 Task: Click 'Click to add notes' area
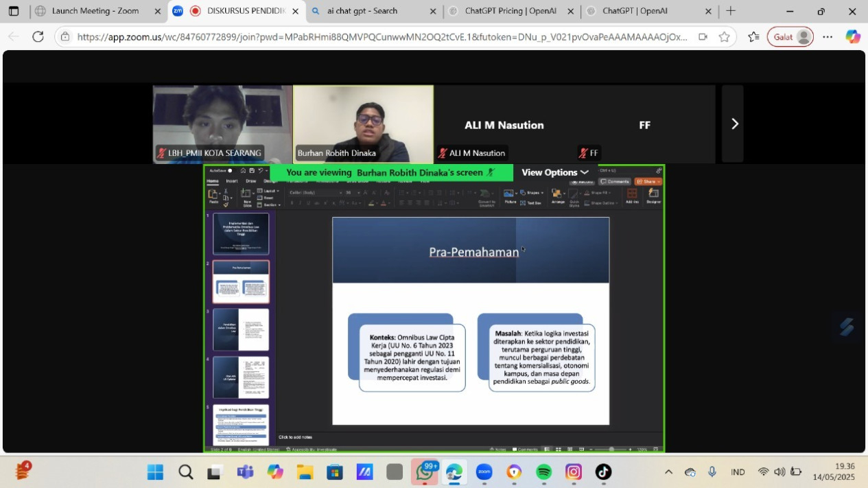(x=295, y=437)
